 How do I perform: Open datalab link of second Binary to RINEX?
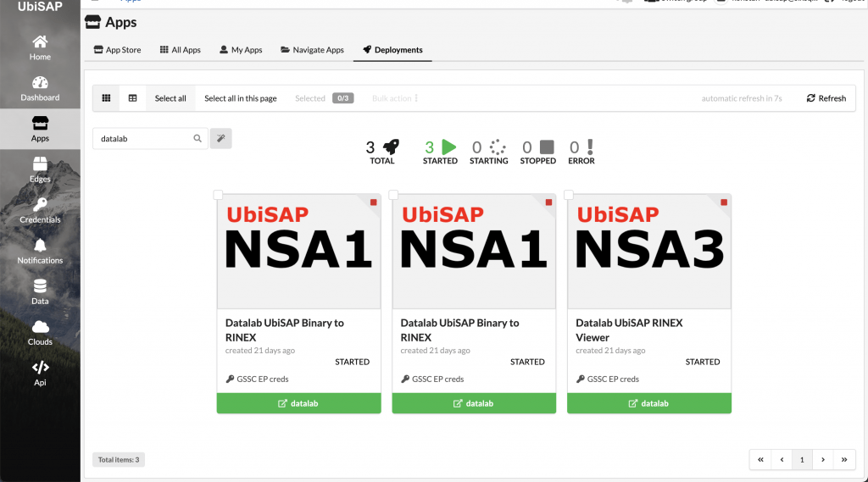coord(474,403)
